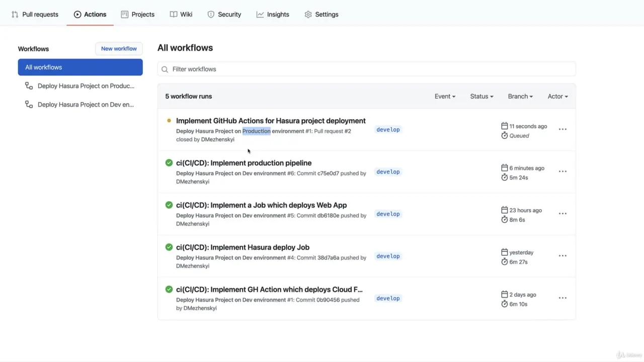The height and width of the screenshot is (362, 644).
Task: Open the Status filter dropdown
Action: click(481, 96)
